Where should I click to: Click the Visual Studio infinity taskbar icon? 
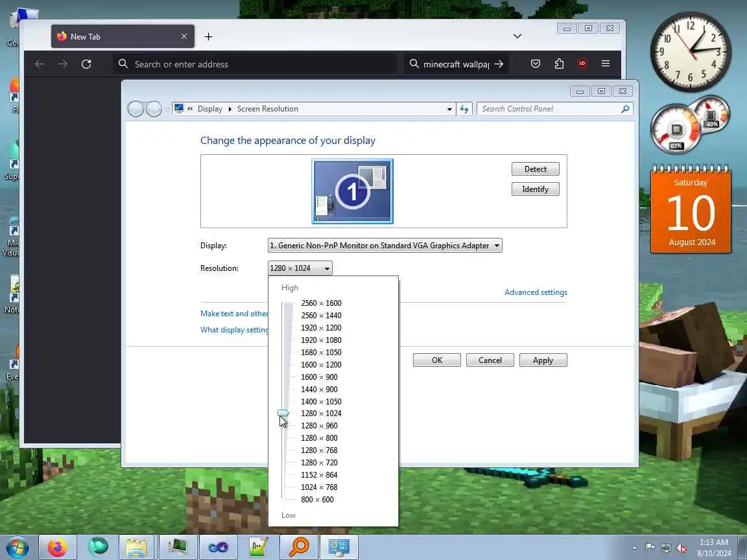218,547
